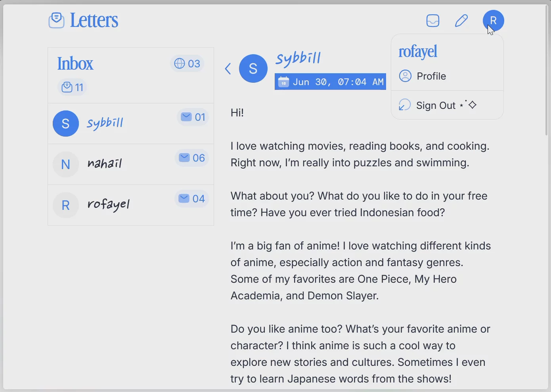Click sybbill's 01 envelope badge

pyautogui.click(x=193, y=117)
